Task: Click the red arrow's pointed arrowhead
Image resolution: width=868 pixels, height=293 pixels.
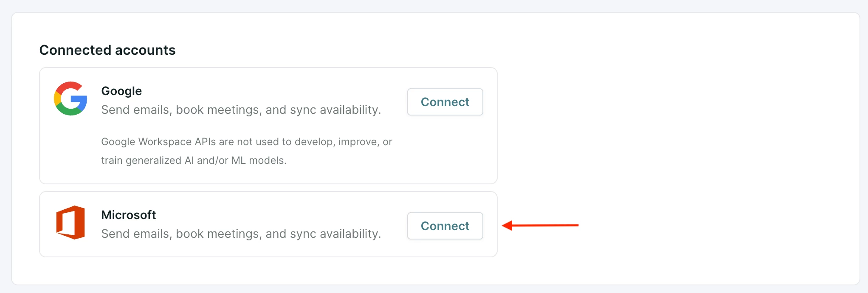Action: [507, 225]
